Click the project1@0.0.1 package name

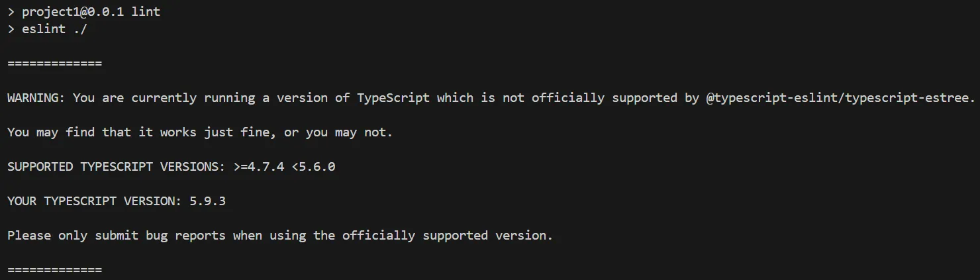click(x=73, y=12)
